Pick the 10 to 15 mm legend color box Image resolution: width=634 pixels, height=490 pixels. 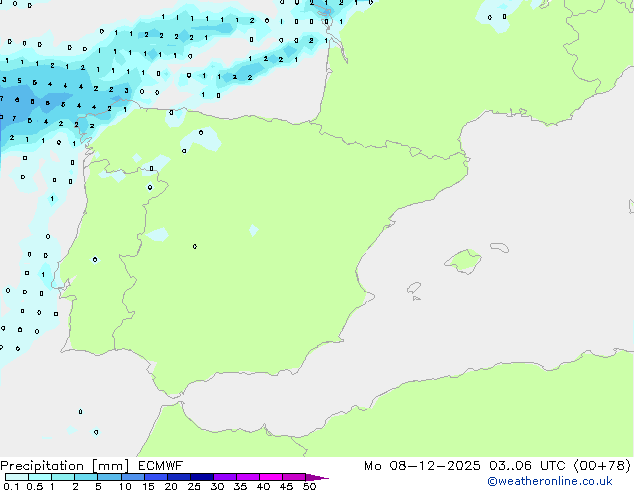tap(132, 477)
